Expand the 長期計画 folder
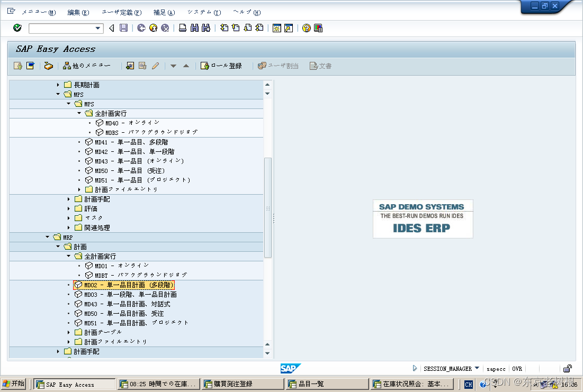This screenshot has height=392, width=583. 58,85
